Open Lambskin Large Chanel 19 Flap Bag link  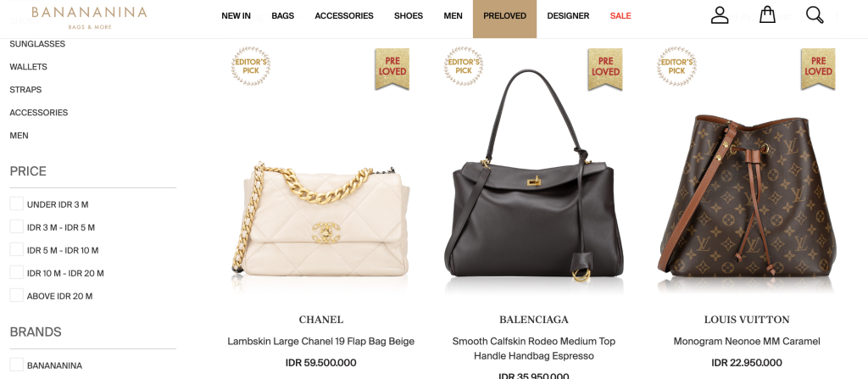coord(320,342)
